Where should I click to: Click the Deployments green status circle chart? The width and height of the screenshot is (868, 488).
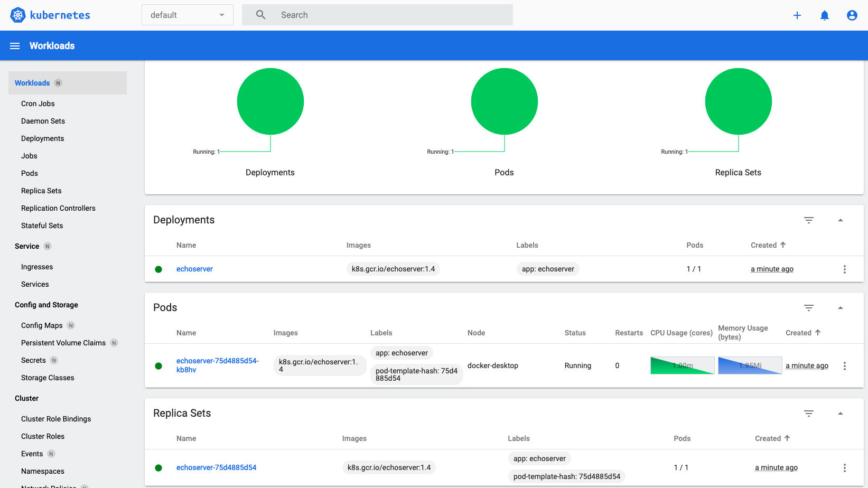coord(270,101)
